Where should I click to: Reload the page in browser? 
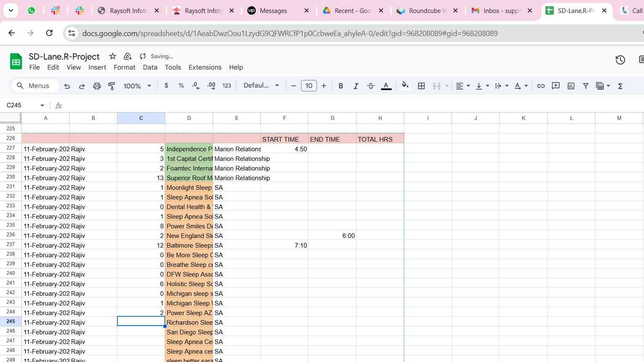coord(49,33)
